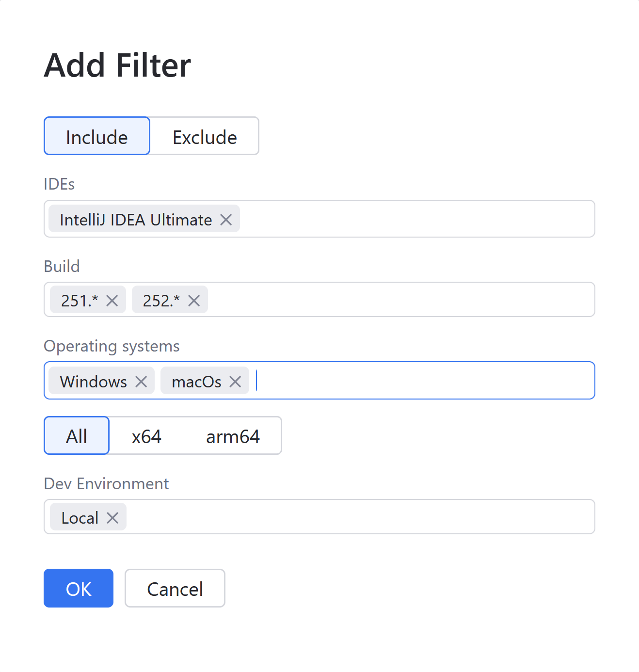Select the arm64 architecture
The image size is (639, 672).
click(x=232, y=435)
